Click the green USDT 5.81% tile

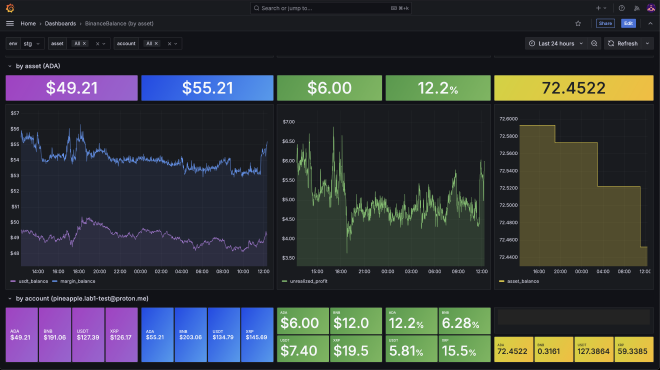411,349
